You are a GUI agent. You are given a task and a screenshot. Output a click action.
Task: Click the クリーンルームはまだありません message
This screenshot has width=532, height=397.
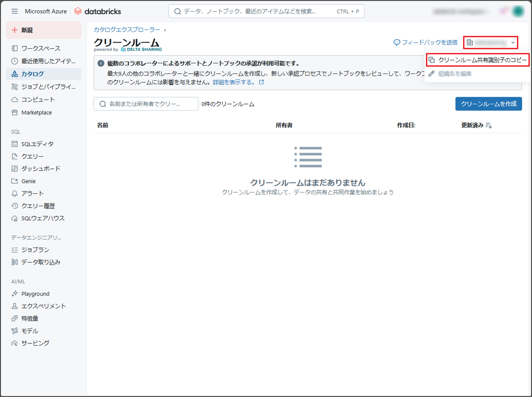pyautogui.click(x=308, y=183)
